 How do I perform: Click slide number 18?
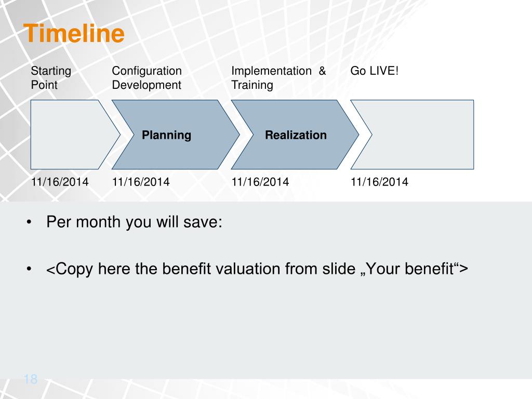(x=31, y=379)
